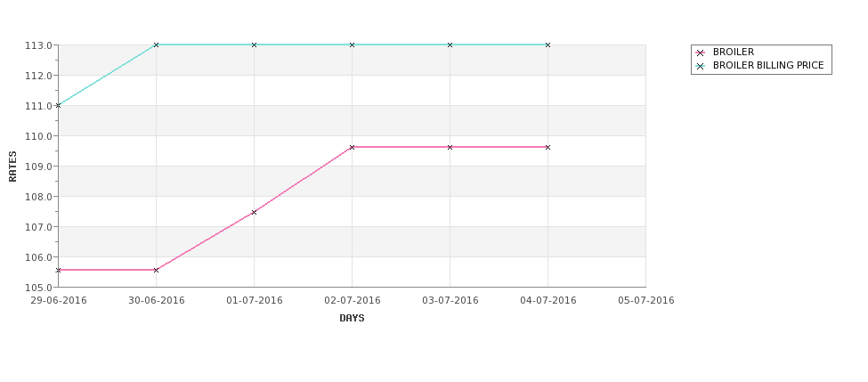Select BROILER point on 03-07-2016

(x=450, y=147)
